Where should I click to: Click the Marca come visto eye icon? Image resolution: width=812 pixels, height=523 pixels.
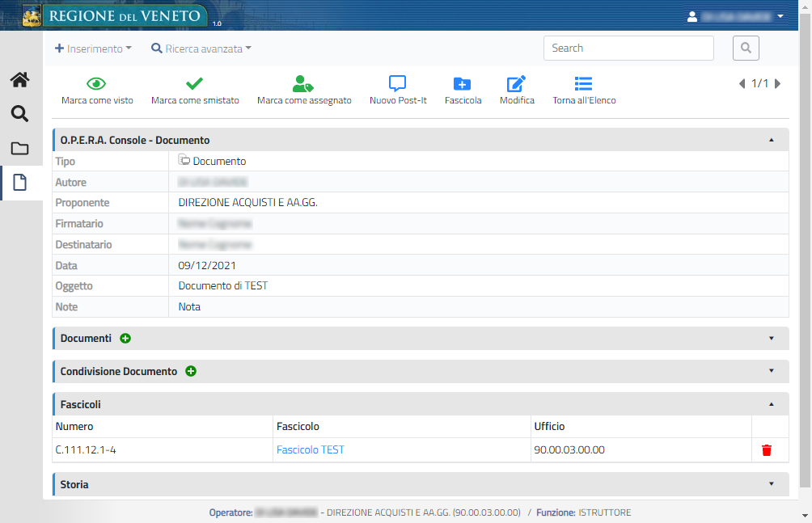point(96,83)
